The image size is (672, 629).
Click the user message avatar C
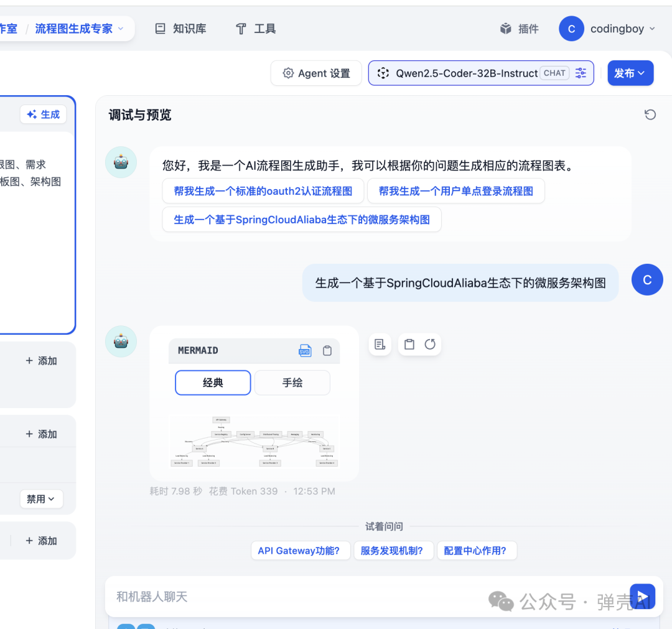coord(647,280)
